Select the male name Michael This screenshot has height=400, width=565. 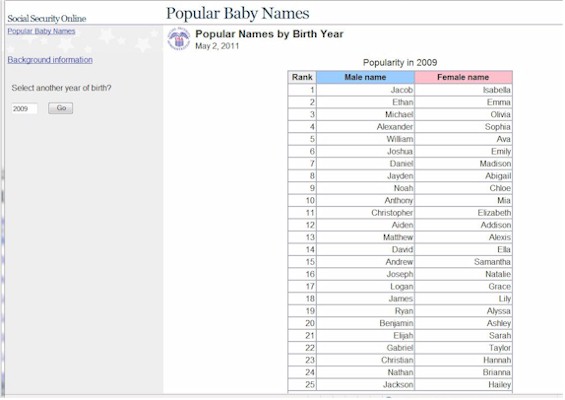point(399,115)
